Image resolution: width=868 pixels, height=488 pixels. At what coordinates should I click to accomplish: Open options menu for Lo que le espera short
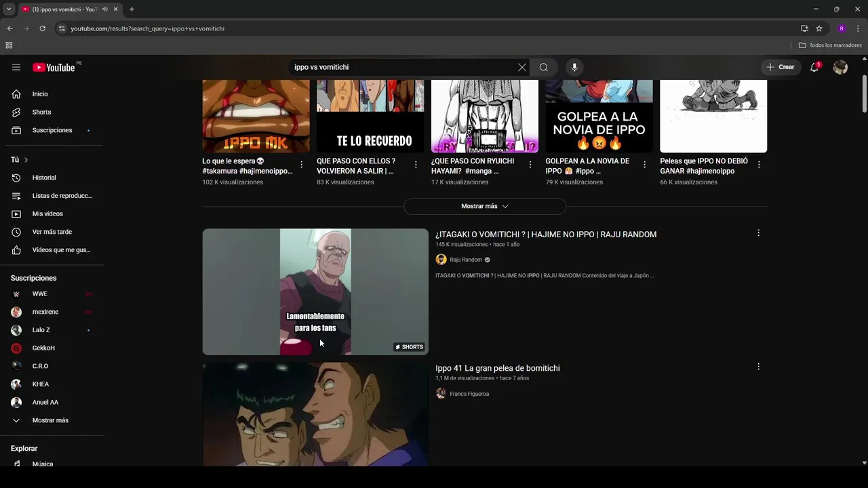coord(301,165)
